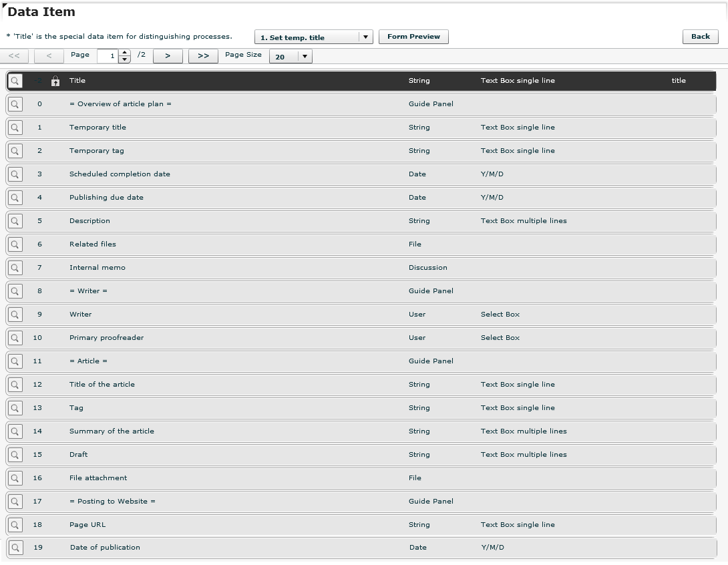Open magnifier for Title of the article
Viewport: 728px width, 565px height.
15,385
